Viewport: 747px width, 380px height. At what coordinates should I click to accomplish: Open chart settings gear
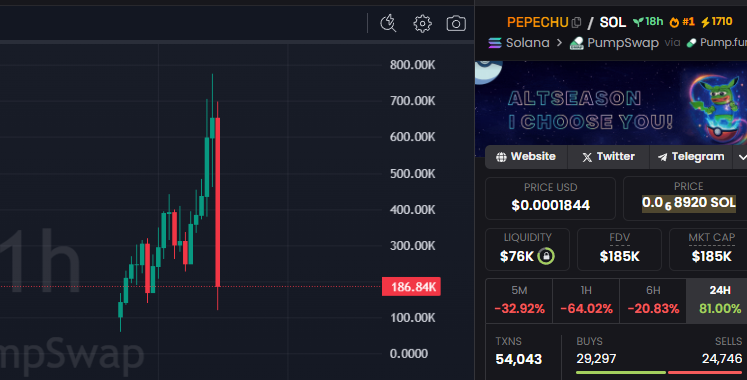(422, 23)
